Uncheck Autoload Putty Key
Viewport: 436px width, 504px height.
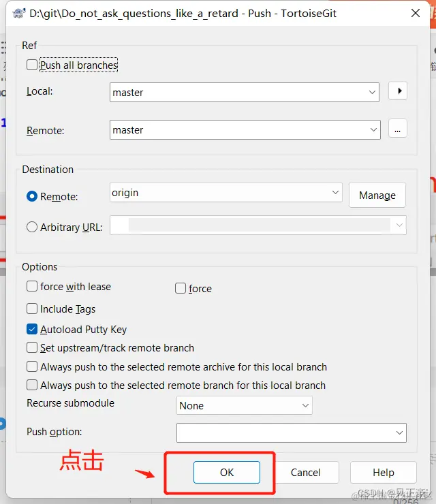32,329
